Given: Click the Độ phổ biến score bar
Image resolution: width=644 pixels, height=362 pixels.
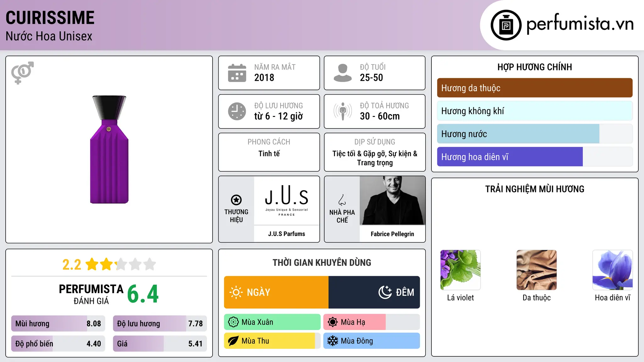Looking at the screenshot, I should pos(58,343).
